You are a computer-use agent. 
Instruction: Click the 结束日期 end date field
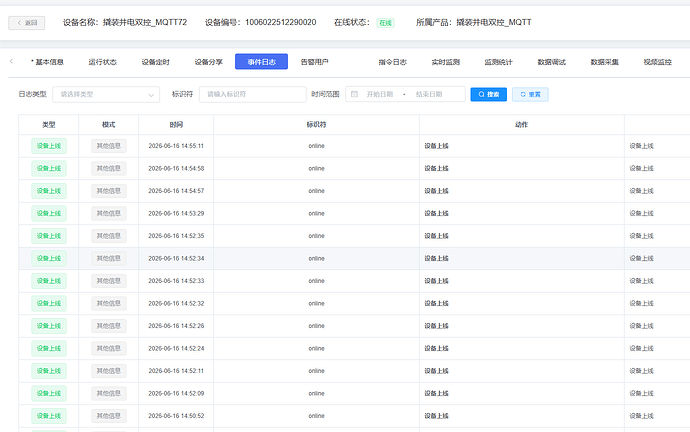pyautogui.click(x=429, y=94)
